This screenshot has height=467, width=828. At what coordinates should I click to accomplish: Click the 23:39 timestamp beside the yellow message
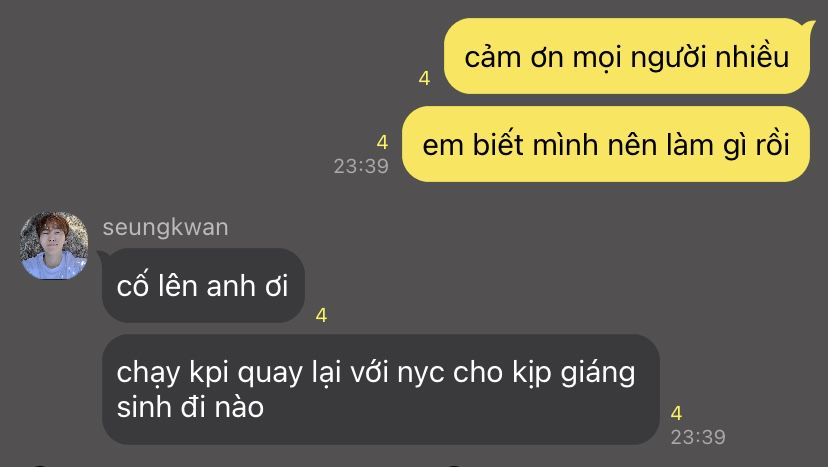[x=361, y=166]
